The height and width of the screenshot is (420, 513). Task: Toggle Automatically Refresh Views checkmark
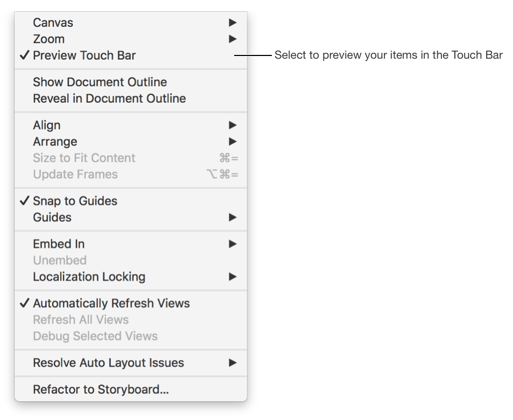pos(24,304)
